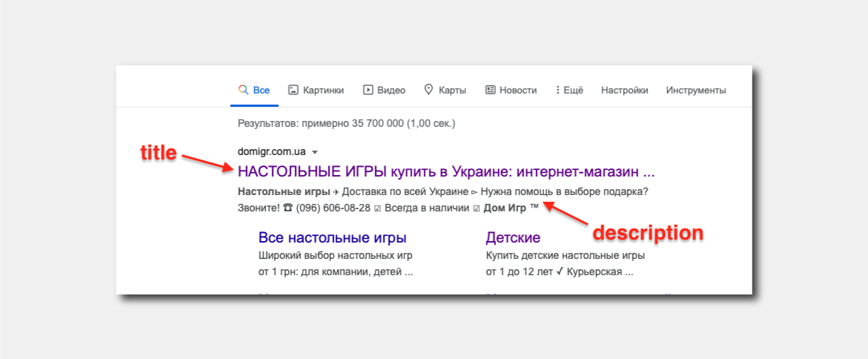
Task: Click the phone number (096) 606-08-28
Action: (x=334, y=208)
